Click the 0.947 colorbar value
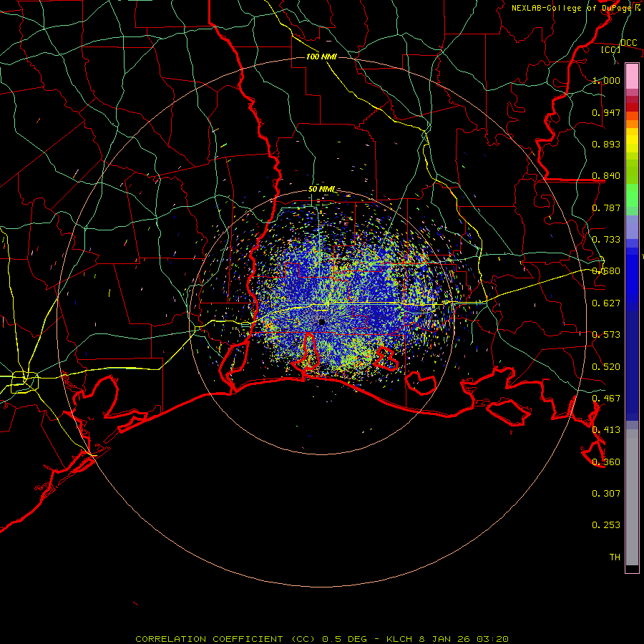This screenshot has height=644, width=644. 606,112
